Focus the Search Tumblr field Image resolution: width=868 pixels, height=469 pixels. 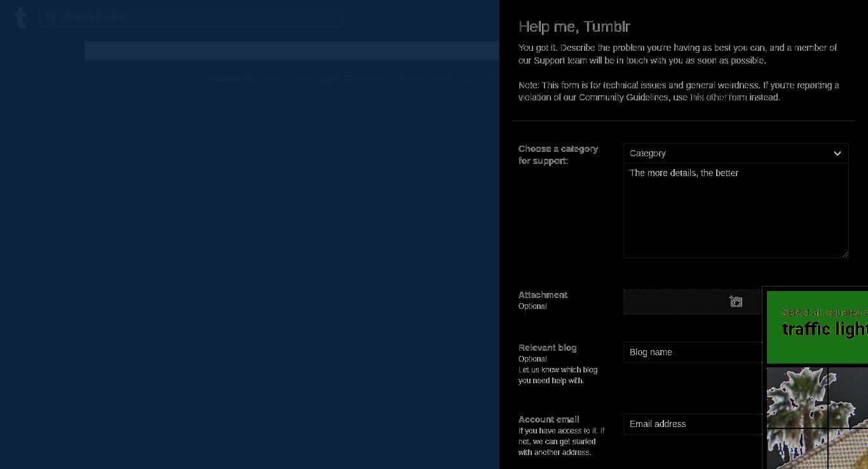tap(191, 17)
